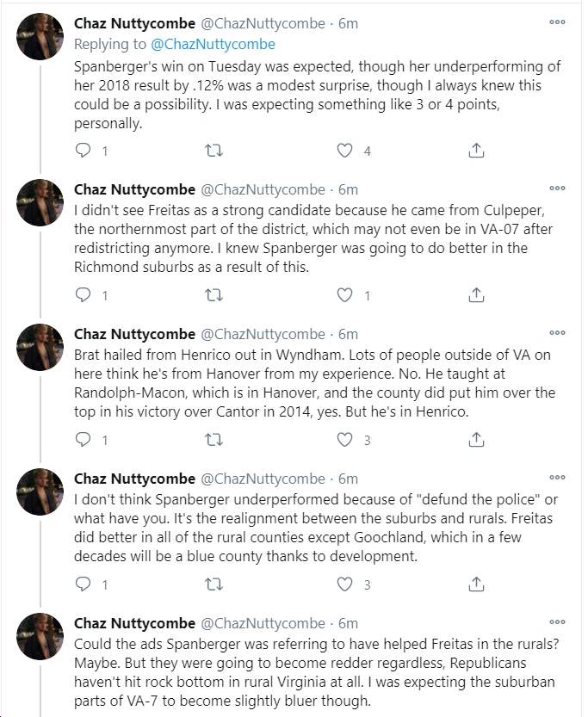Share the tweet about Spanberger's Tuesday win
This screenshot has height=717, width=588.
click(476, 151)
